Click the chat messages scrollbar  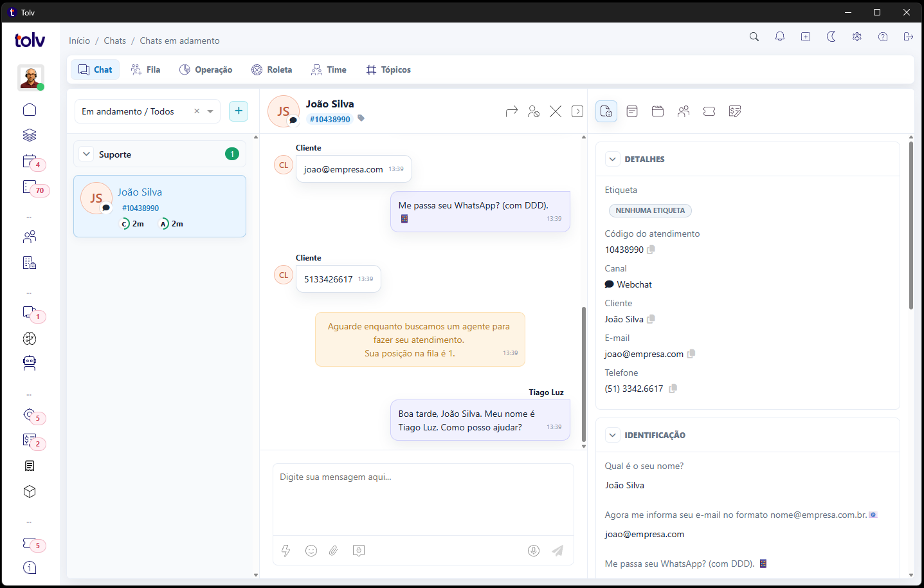(x=584, y=373)
